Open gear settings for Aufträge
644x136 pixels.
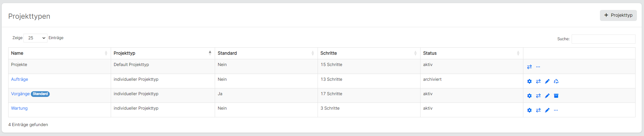coord(529,81)
